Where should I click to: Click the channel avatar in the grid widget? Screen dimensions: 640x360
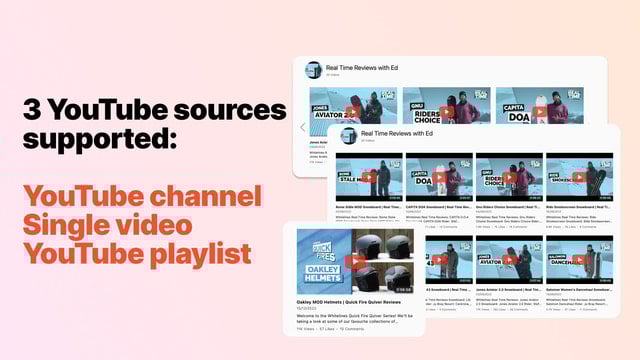(349, 136)
